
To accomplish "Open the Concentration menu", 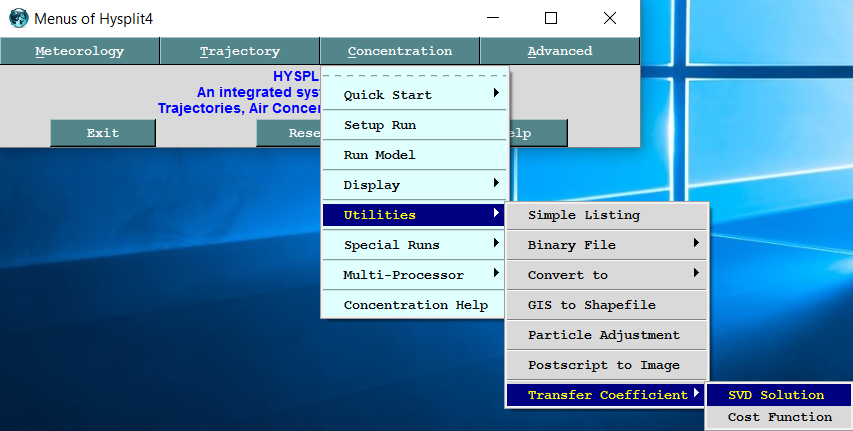I will tap(400, 51).
